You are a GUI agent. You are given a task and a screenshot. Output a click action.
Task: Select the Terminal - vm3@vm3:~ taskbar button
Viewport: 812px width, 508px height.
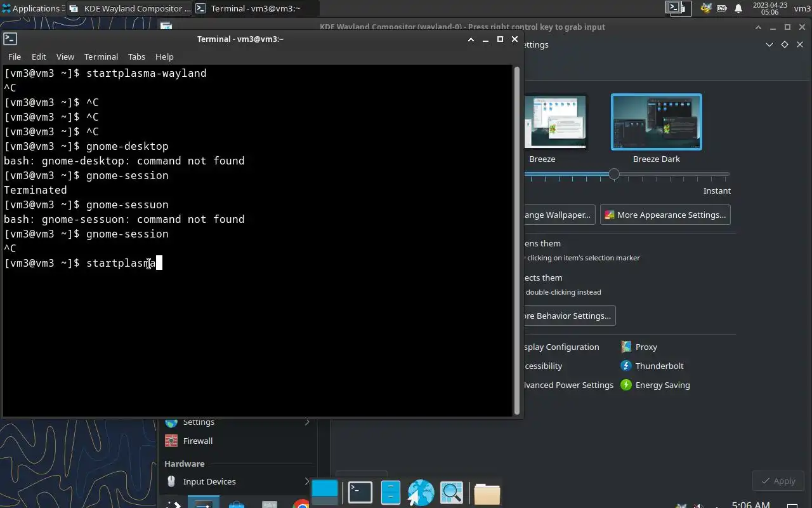(x=256, y=8)
